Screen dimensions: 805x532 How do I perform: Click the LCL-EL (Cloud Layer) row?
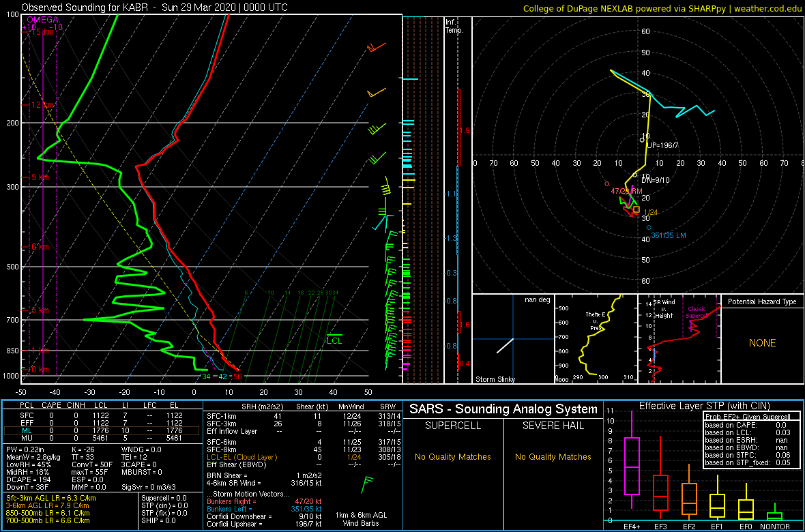(x=304, y=457)
